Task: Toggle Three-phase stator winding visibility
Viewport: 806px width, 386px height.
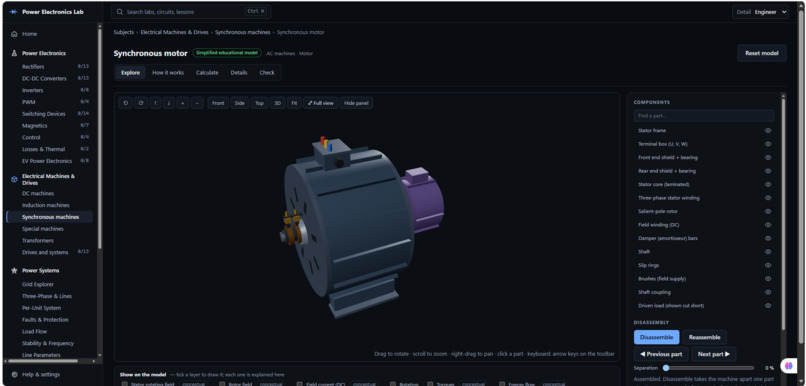Action: [x=768, y=198]
